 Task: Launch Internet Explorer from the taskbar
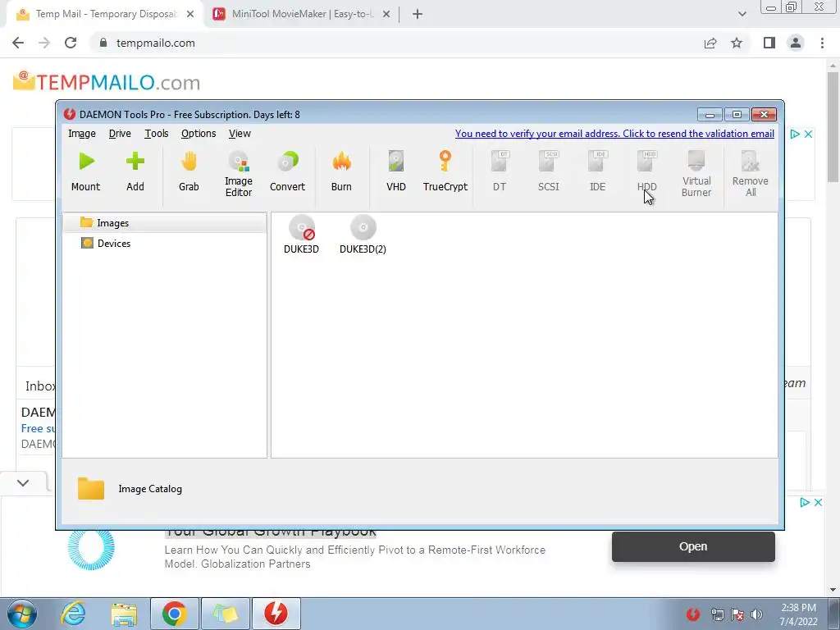click(73, 614)
